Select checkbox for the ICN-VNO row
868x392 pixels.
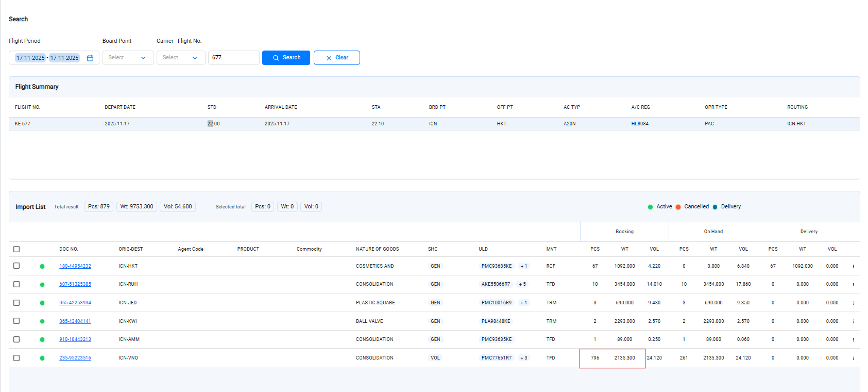(x=16, y=358)
